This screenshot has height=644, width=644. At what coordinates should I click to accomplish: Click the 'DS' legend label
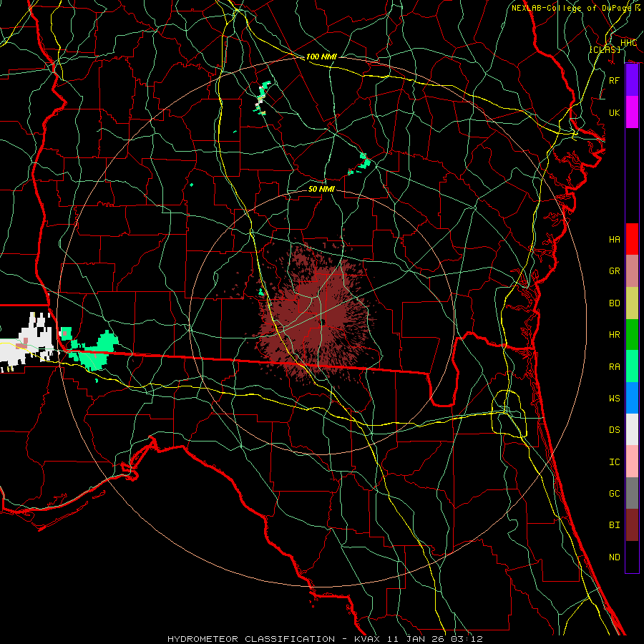[x=614, y=430]
